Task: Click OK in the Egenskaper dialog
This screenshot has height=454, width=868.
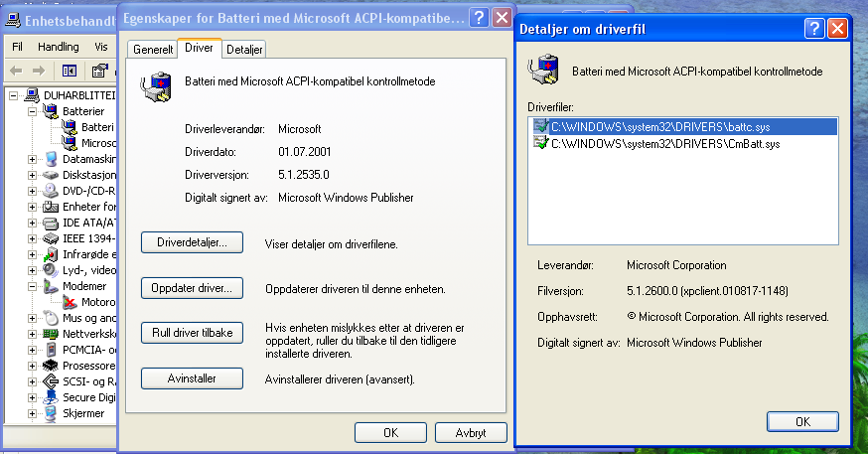Action: point(391,432)
